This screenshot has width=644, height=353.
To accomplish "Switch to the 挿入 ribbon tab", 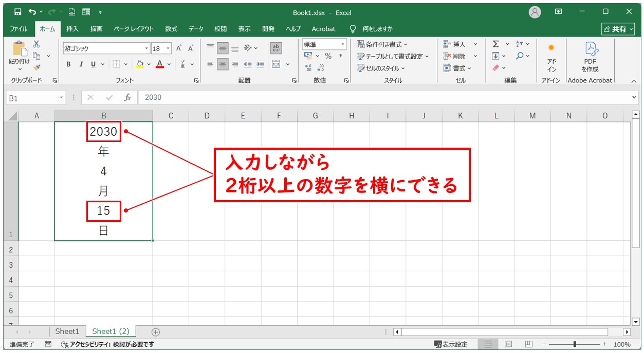I will point(72,29).
